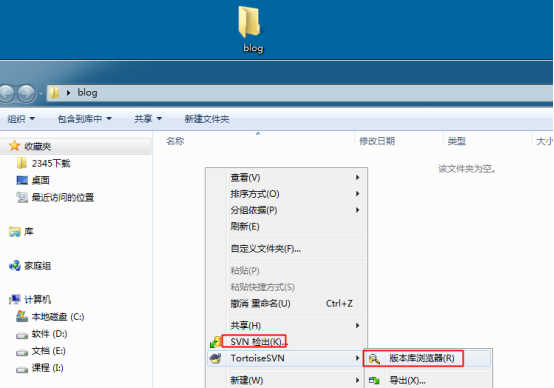Image resolution: width=554 pixels, height=388 pixels.
Task: Open 库 in the navigation pane
Action: click(28, 231)
